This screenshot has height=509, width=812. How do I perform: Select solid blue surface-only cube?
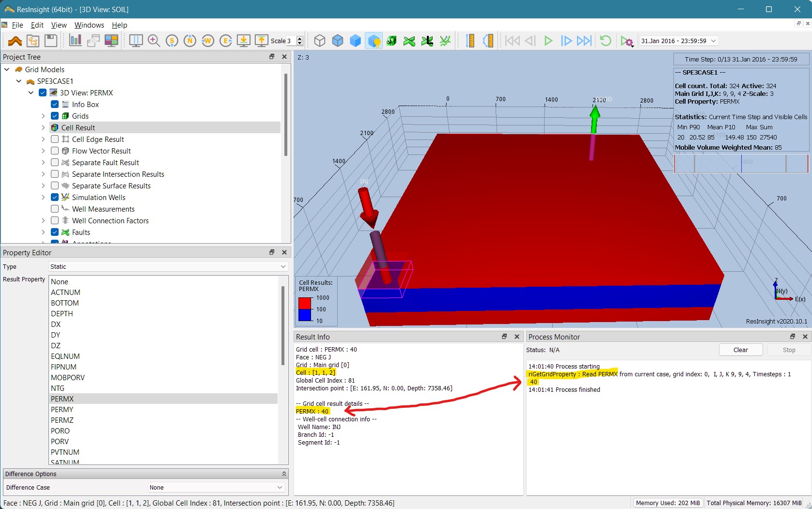click(356, 41)
